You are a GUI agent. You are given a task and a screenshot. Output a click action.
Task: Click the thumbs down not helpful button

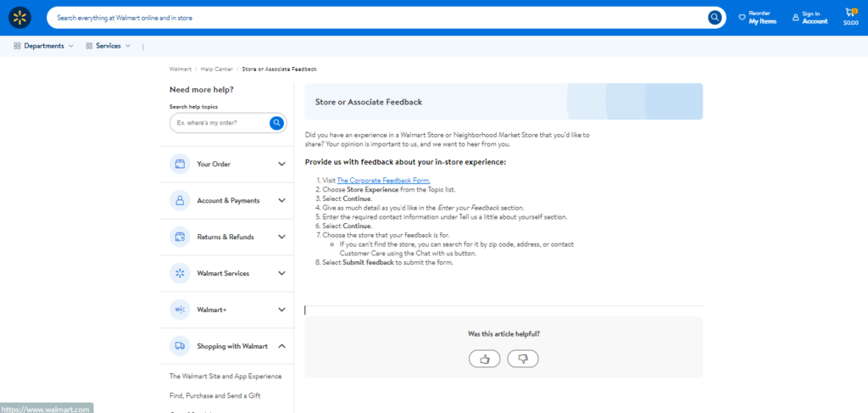click(x=522, y=359)
